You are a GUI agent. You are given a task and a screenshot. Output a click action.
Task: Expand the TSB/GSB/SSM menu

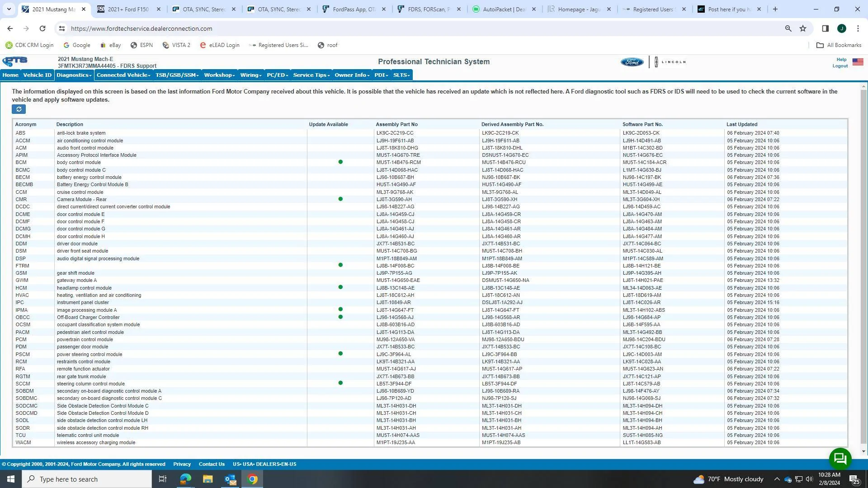pyautogui.click(x=177, y=75)
